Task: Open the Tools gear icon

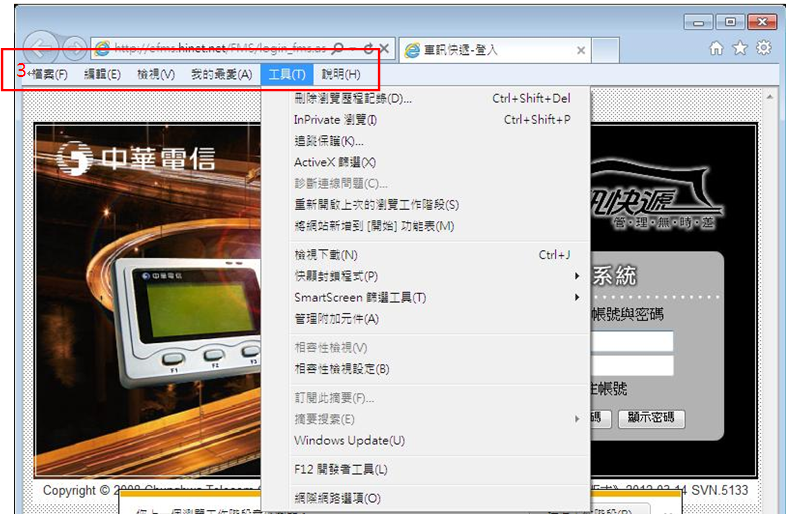Action: coord(763,48)
